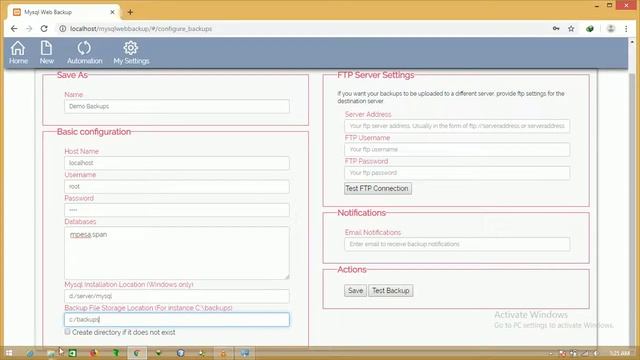The image size is (640, 360).
Task: Click the Host Name input field
Action: [x=177, y=163]
